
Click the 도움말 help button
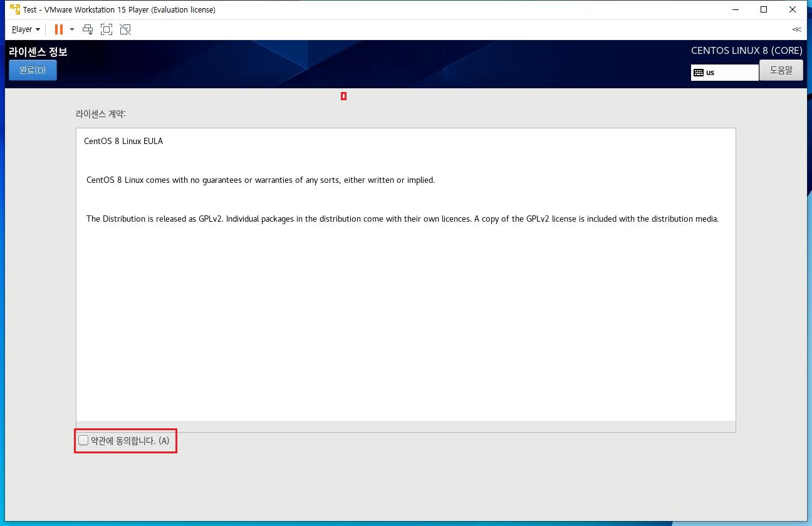pos(781,70)
